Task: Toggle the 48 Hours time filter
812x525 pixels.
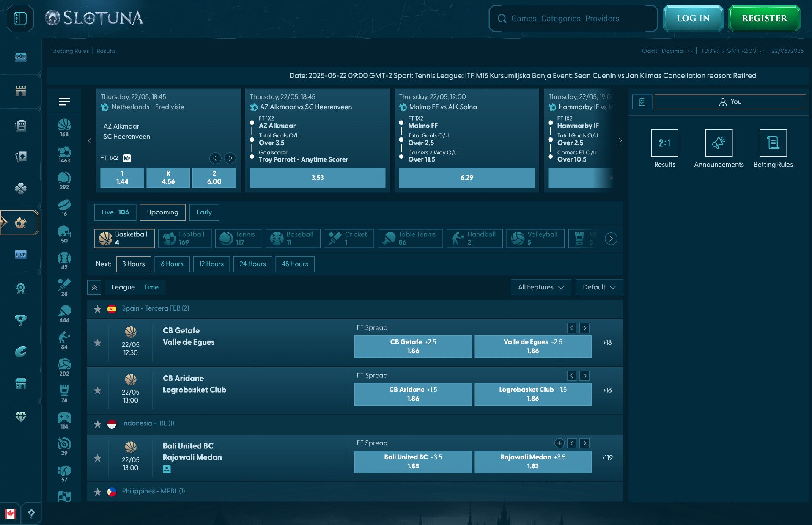Action: tap(295, 264)
